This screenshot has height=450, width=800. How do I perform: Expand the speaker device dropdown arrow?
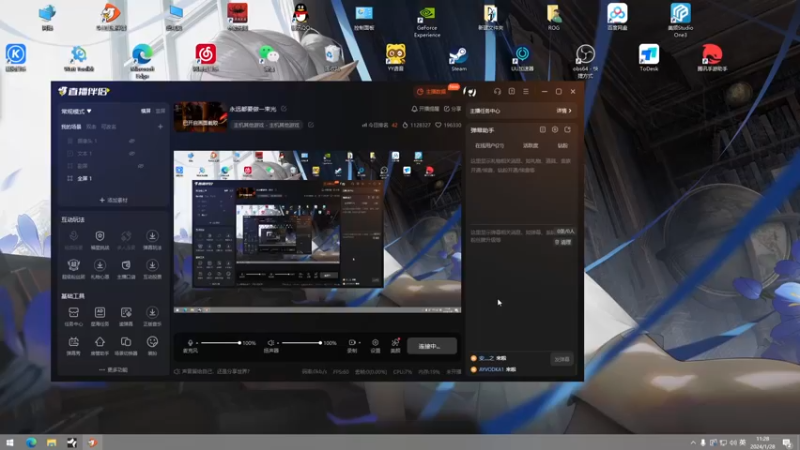(x=278, y=343)
